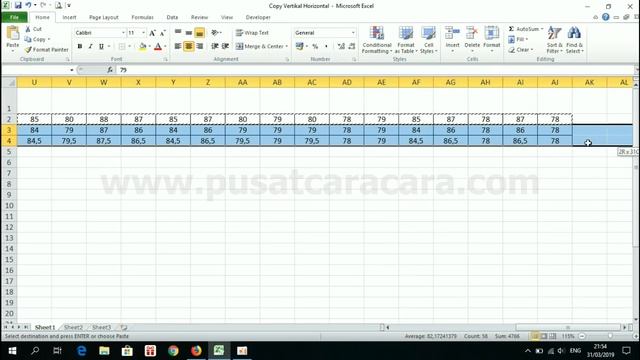Switch to the Sheet2 worksheet tab
This screenshot has height=360, width=640.
click(x=73, y=327)
